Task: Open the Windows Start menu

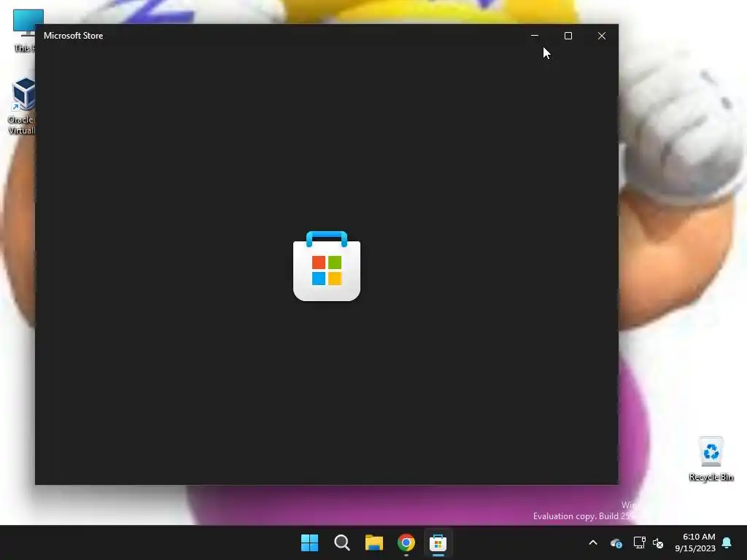Action: point(309,542)
